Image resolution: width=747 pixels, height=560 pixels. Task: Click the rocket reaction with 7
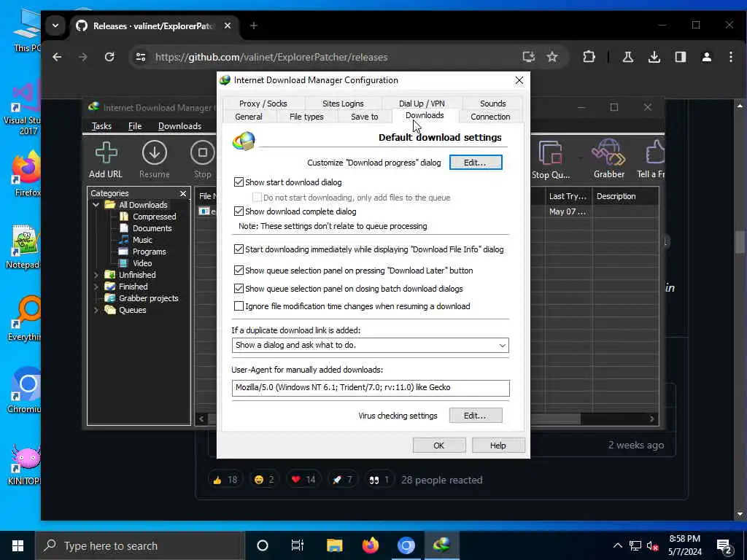343,480
